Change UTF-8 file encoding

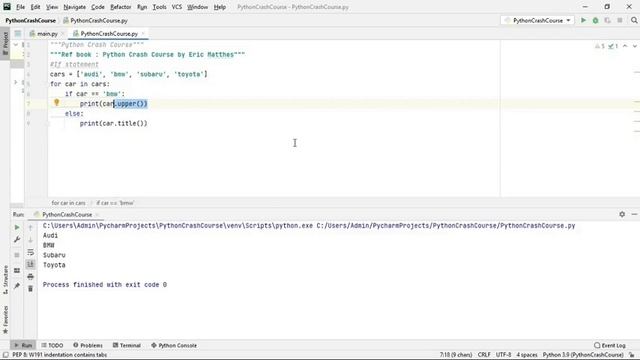(503, 355)
